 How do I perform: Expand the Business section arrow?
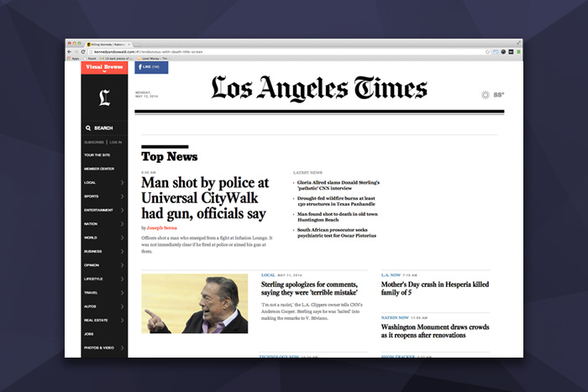(123, 252)
